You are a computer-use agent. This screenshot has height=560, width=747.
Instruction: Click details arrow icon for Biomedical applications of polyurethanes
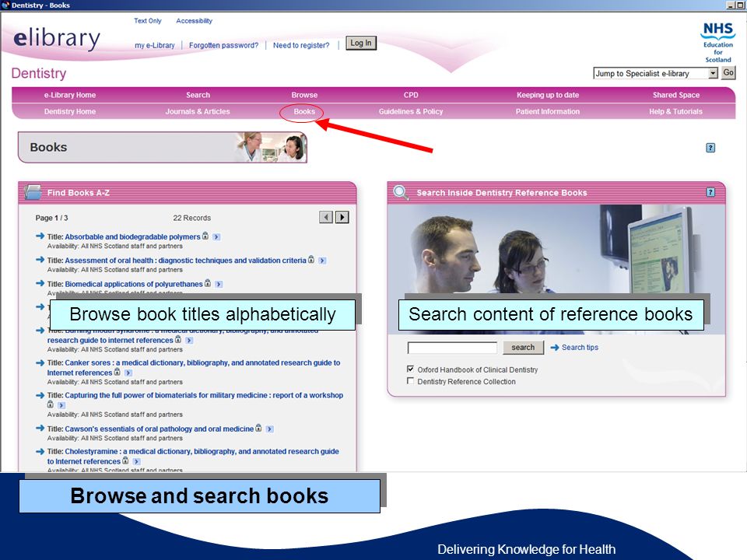(x=219, y=285)
